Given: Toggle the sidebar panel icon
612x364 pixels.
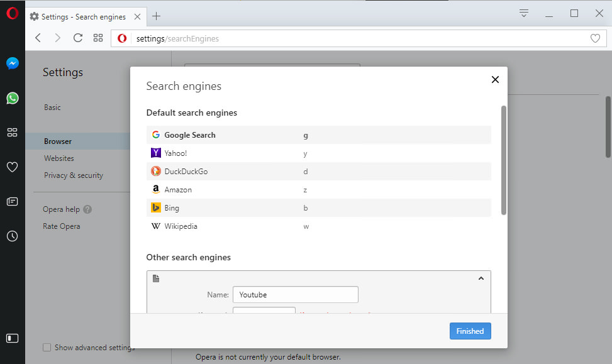Looking at the screenshot, I should pyautogui.click(x=13, y=338).
